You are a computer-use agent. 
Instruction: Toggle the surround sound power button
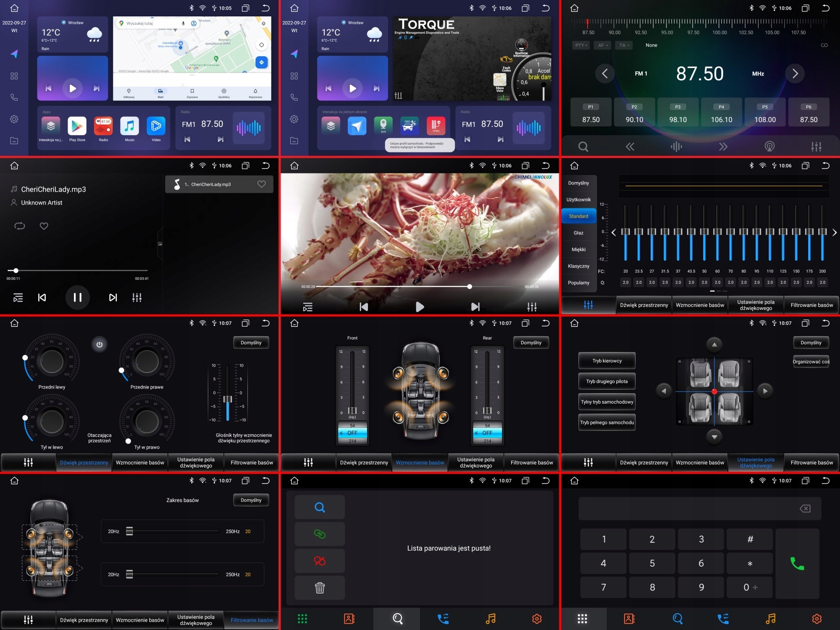(x=100, y=344)
